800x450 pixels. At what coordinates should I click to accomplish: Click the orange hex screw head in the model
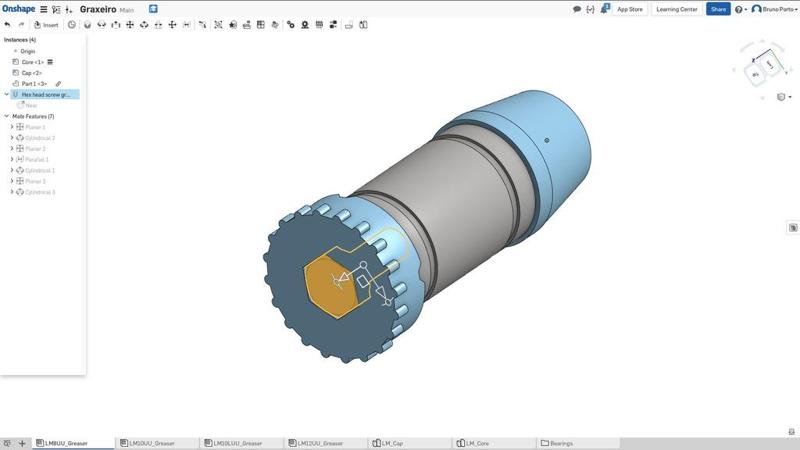click(332, 287)
